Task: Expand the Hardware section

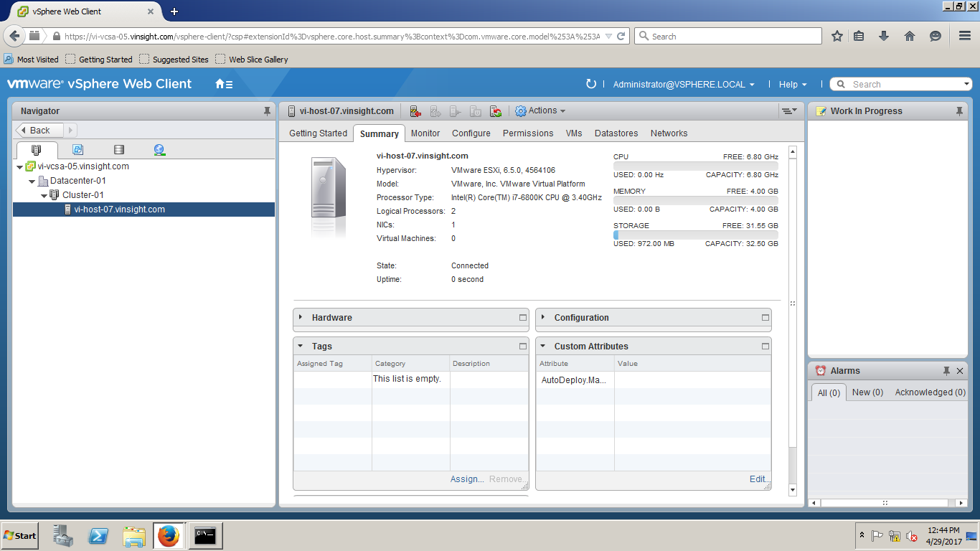Action: [x=301, y=317]
